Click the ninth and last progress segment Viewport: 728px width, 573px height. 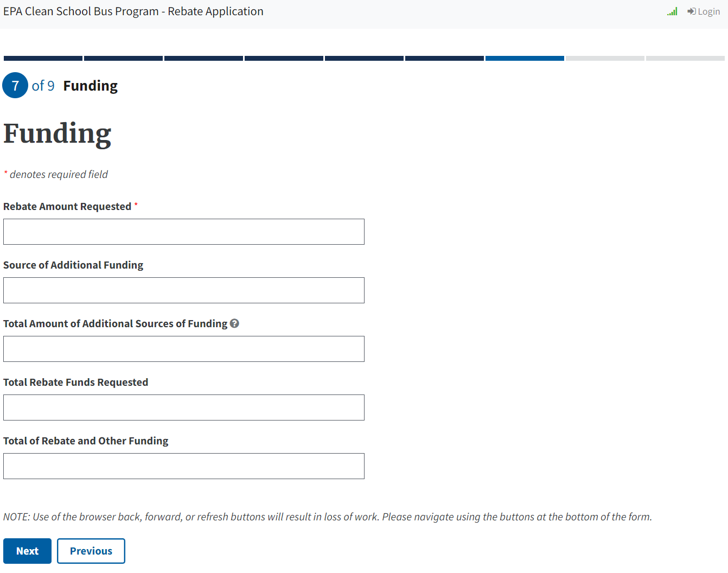click(x=685, y=58)
